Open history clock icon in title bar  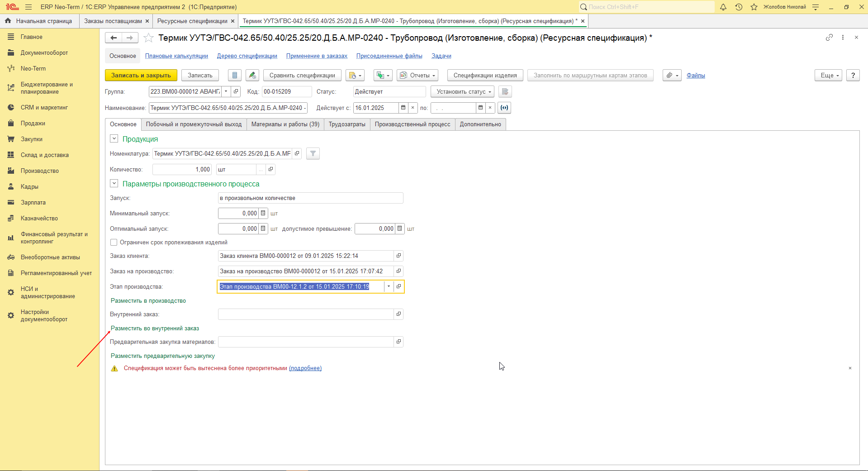[x=739, y=7]
